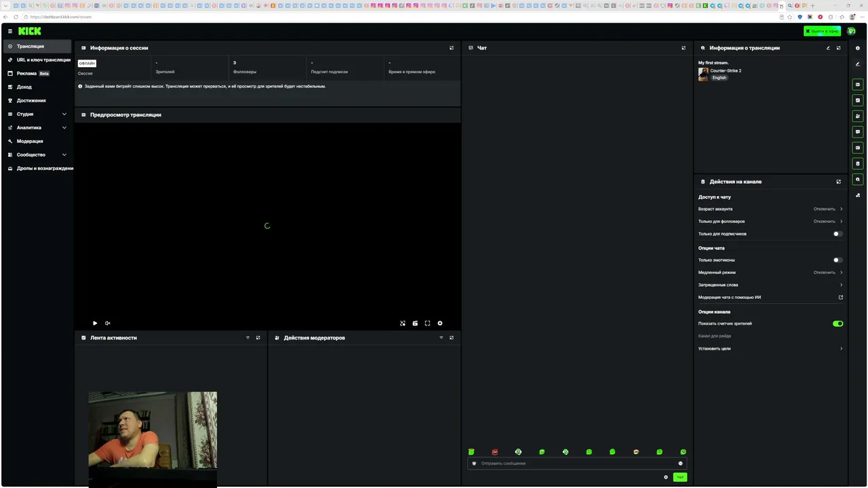Toggle Только для подписчиков switch
The height and width of the screenshot is (488, 868).
point(838,234)
